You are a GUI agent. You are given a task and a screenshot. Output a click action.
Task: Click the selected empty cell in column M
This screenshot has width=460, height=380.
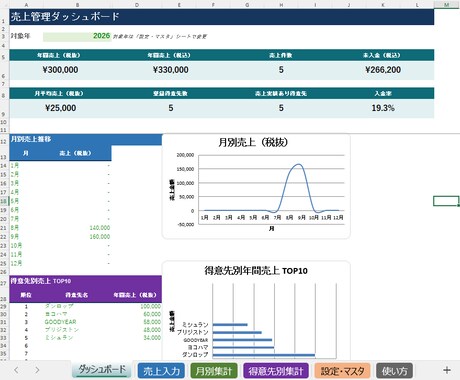(x=446, y=201)
